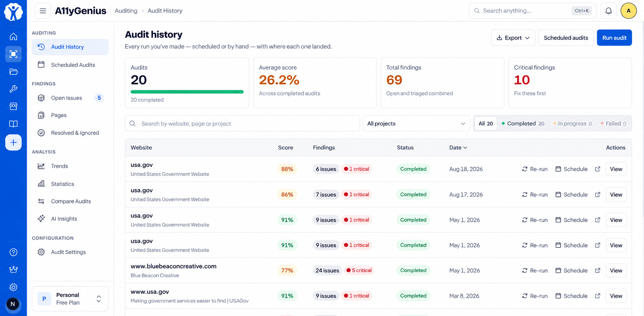The image size is (644, 316).
Task: Open the folder icon in the left rail
Action: pyautogui.click(x=13, y=72)
